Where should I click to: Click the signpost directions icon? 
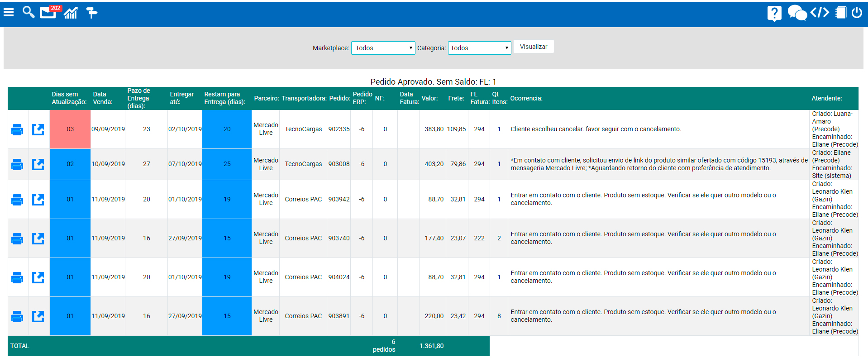pyautogui.click(x=92, y=13)
